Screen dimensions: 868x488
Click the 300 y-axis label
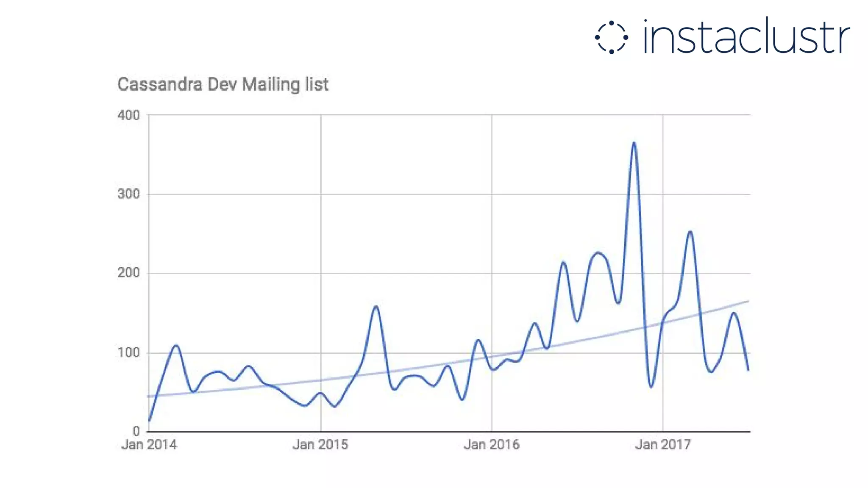128,194
